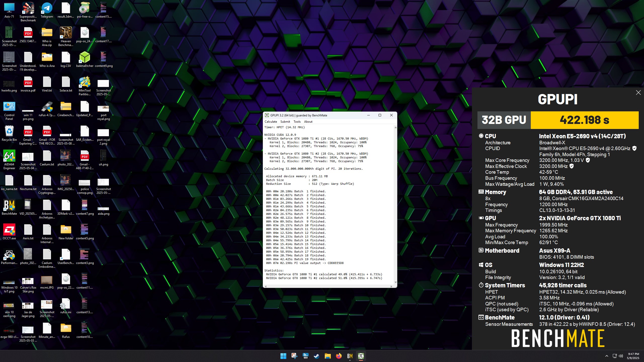Screen dimensions: 644x362
Task: Select the rufus.ini file icon
Action: pyautogui.click(x=66, y=306)
